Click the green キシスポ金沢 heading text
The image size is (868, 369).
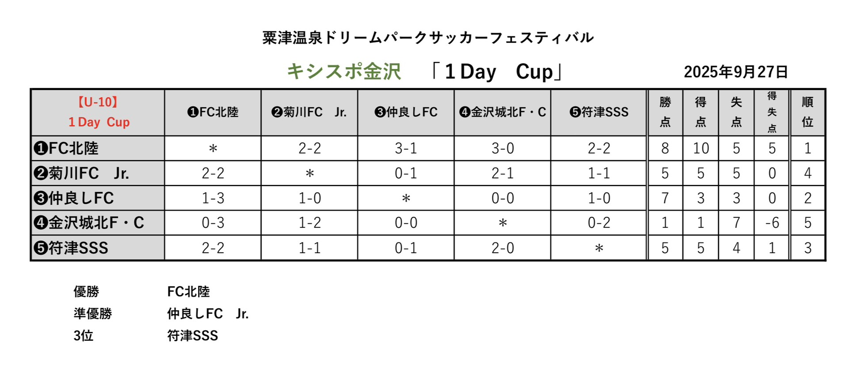click(x=344, y=72)
